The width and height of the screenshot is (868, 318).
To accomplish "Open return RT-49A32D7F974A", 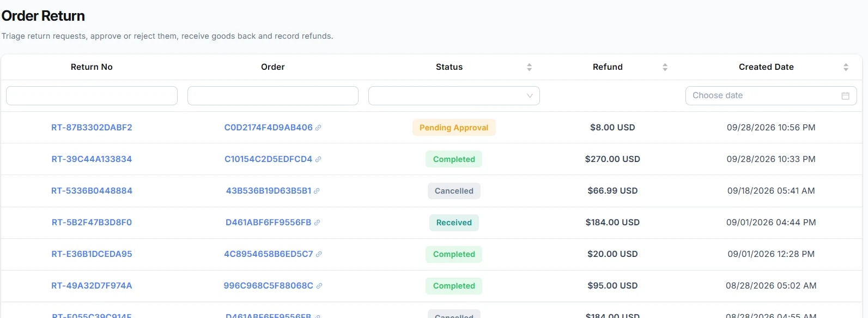I will 92,286.
